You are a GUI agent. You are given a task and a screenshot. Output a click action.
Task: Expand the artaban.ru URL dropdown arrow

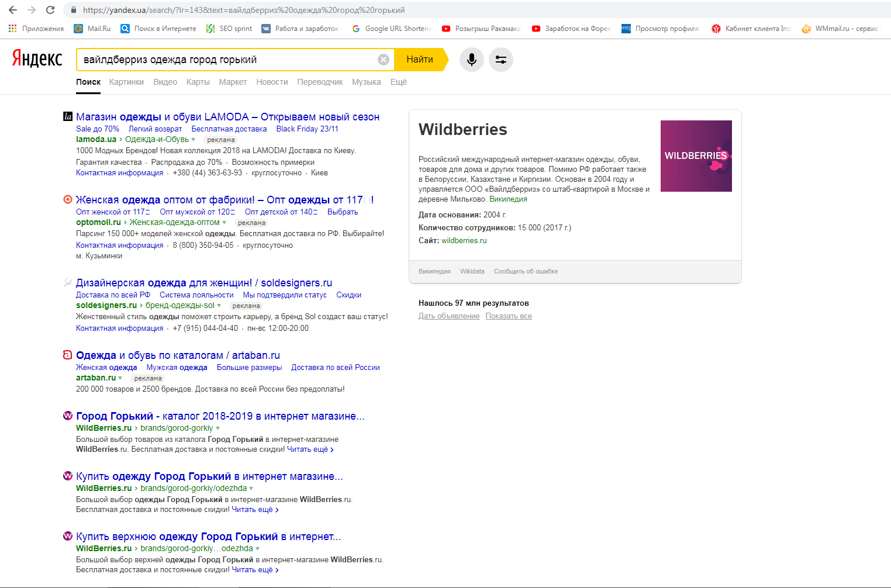pos(120,378)
